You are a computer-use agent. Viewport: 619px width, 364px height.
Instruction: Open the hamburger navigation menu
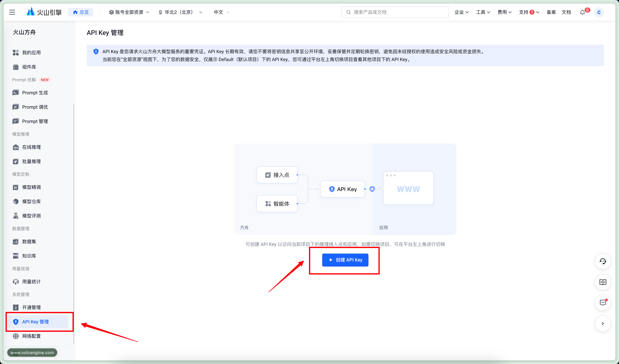(12, 12)
